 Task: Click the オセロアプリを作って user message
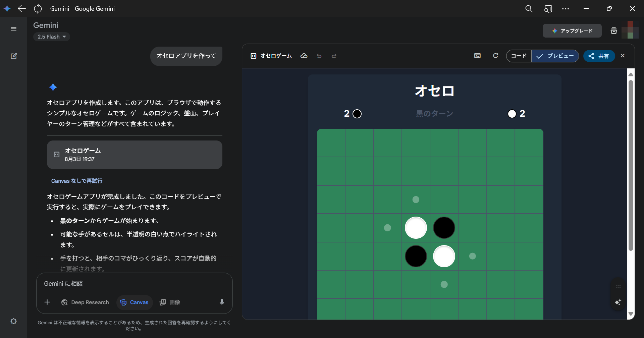[186, 56]
